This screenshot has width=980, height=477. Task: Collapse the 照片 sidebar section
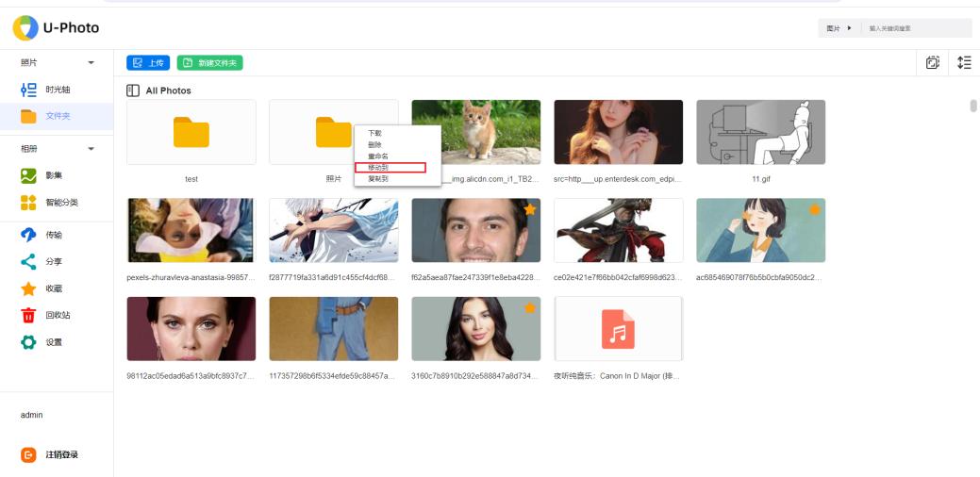(91, 62)
